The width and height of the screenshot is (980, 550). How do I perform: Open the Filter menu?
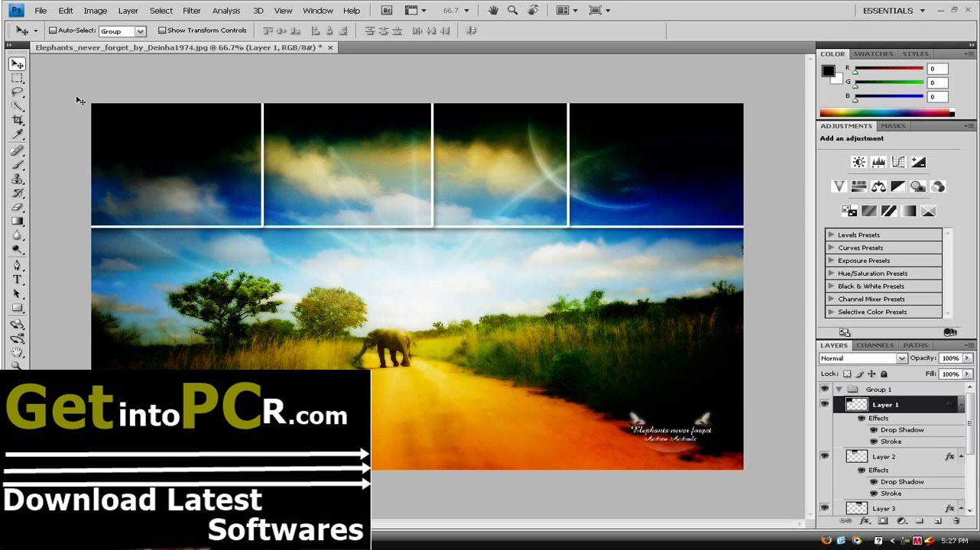tap(192, 11)
